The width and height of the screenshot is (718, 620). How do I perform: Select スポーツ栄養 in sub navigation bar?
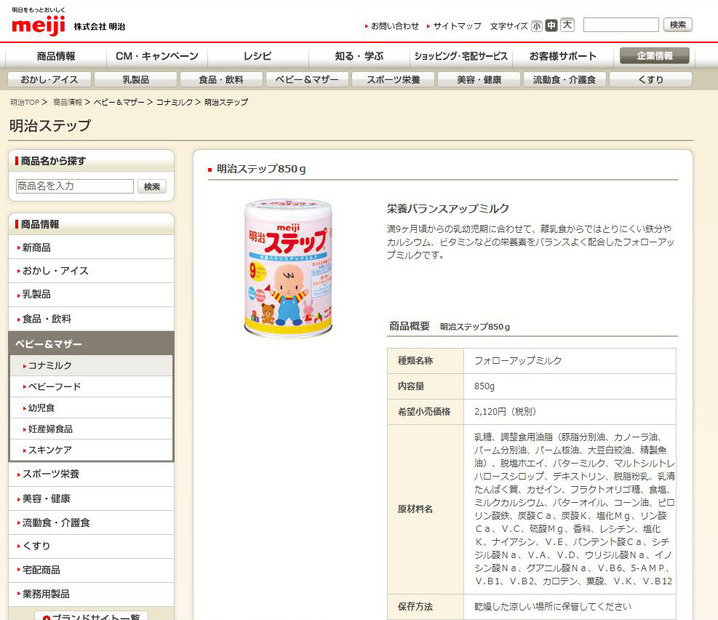[393, 80]
